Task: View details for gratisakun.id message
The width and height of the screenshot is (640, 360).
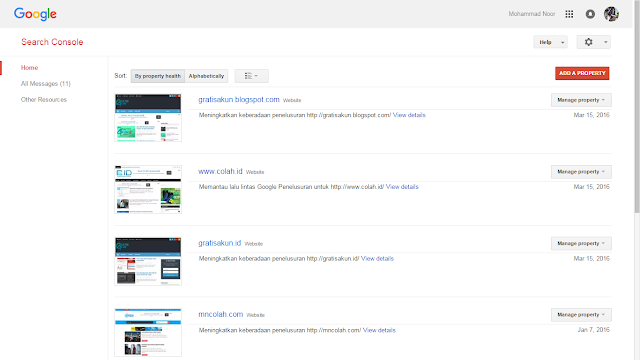Action: 377,258
